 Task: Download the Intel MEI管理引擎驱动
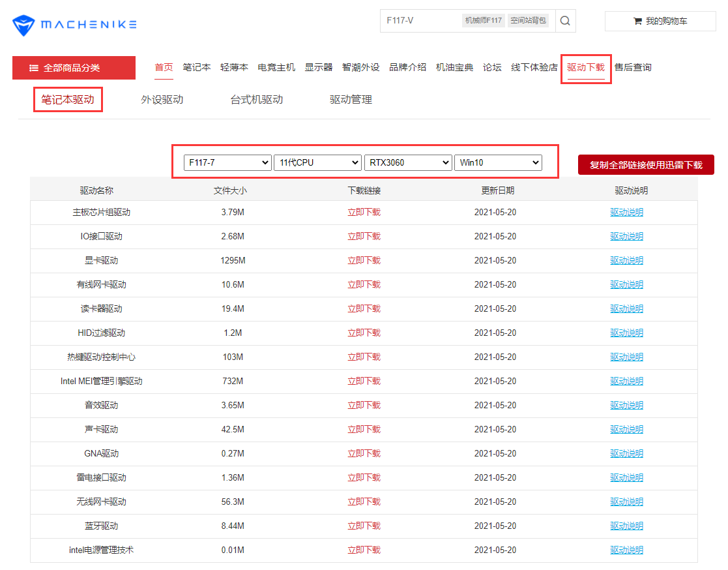coord(364,382)
